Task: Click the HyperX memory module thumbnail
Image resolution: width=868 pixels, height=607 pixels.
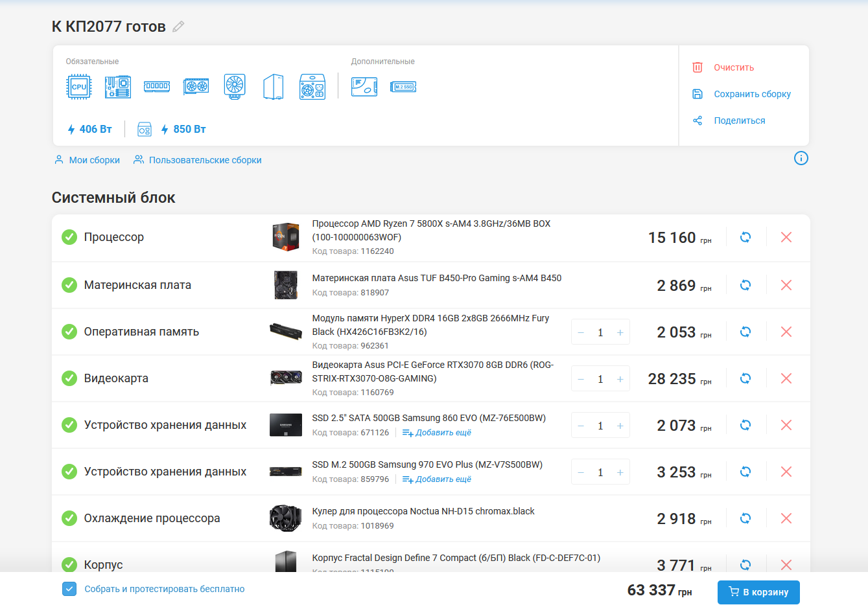Action: point(286,332)
